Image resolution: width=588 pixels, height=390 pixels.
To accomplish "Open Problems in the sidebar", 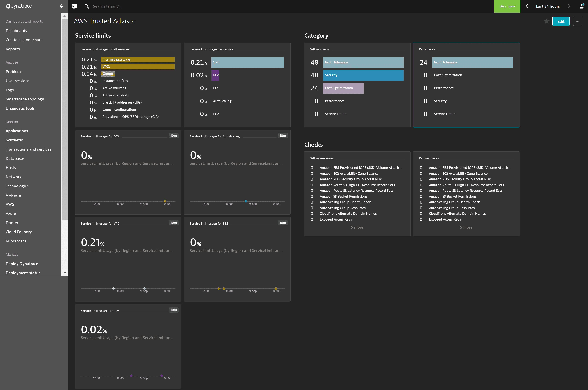I will [14, 72].
